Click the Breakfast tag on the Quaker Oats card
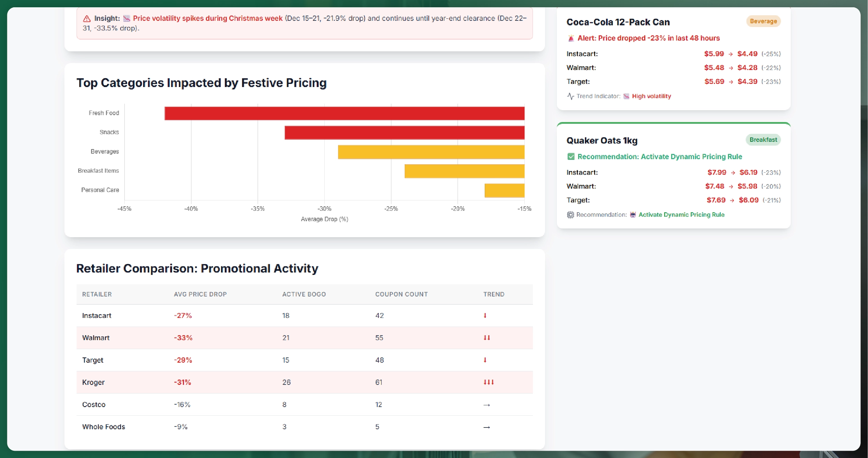This screenshot has height=458, width=868. (x=763, y=140)
